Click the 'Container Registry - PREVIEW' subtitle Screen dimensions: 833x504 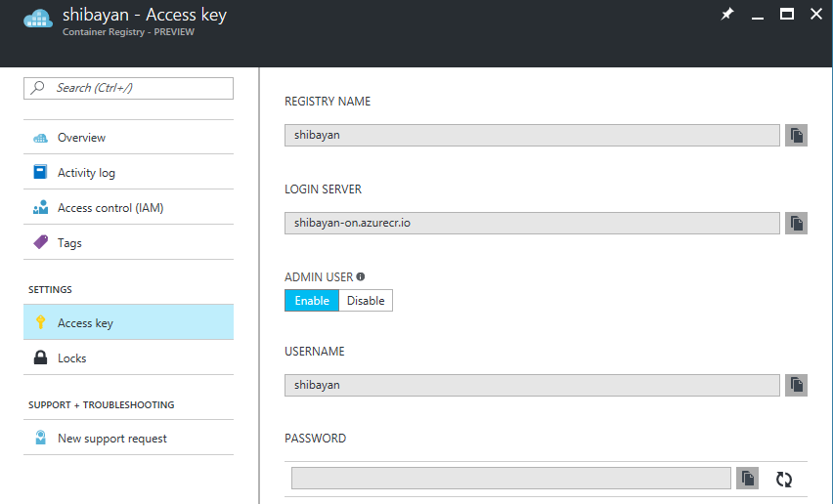pyautogui.click(x=128, y=32)
